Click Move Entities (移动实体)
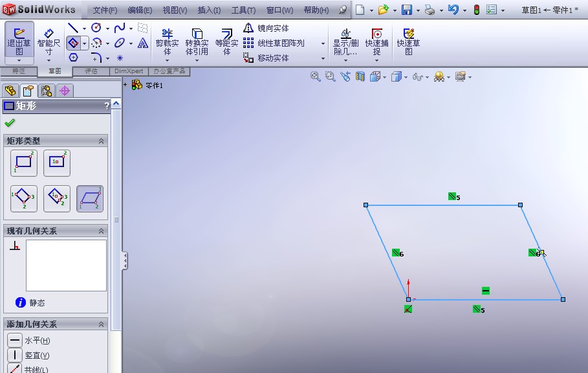Viewport: 588px width, 373px height. [267, 58]
